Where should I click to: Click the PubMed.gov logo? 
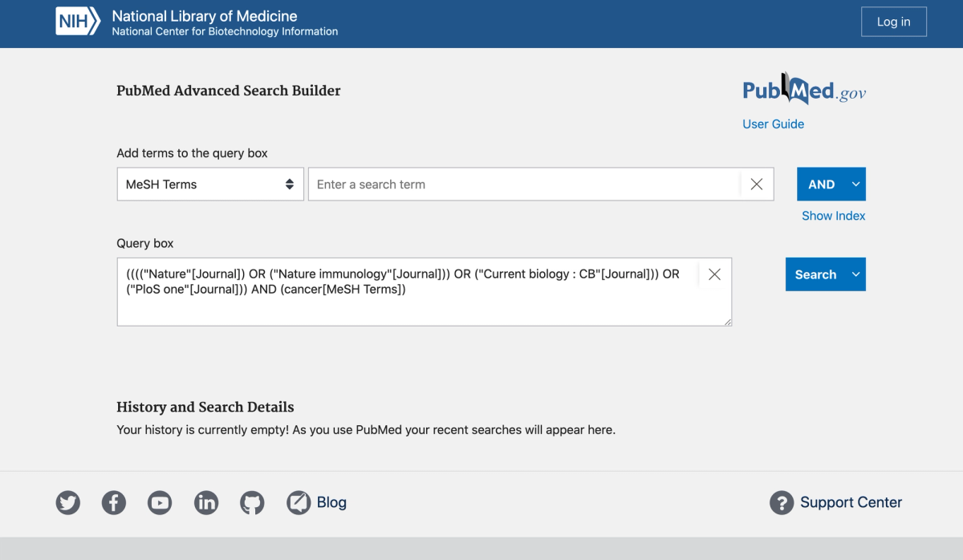tap(803, 89)
